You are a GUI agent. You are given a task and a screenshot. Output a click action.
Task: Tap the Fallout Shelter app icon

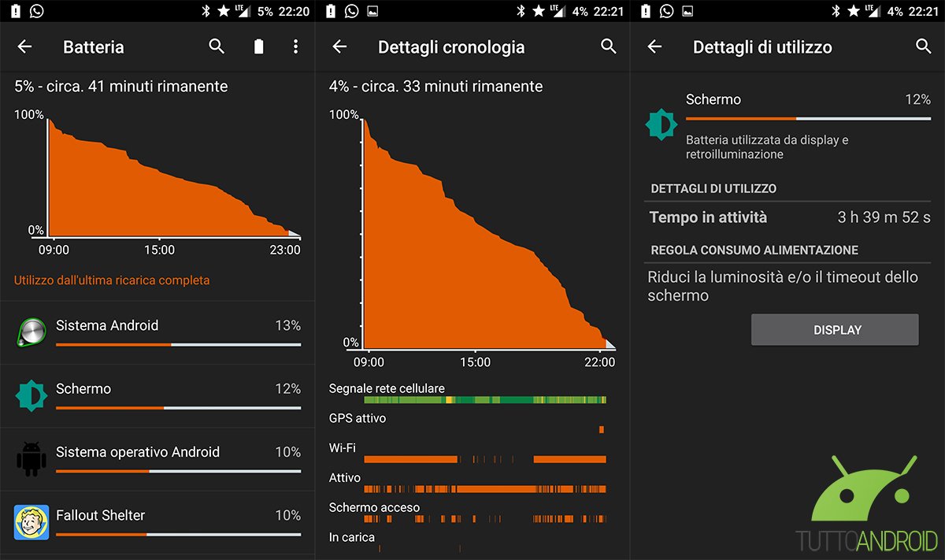coord(31,522)
